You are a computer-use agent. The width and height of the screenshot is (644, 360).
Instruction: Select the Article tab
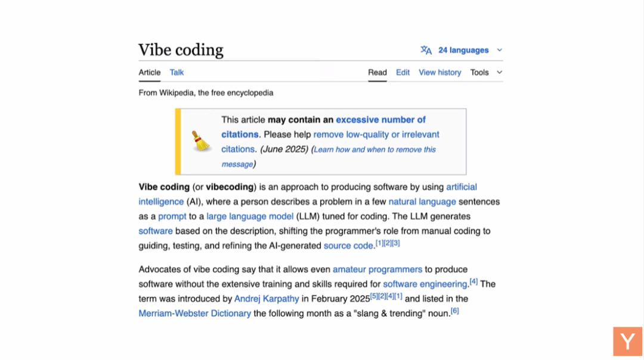(x=150, y=72)
